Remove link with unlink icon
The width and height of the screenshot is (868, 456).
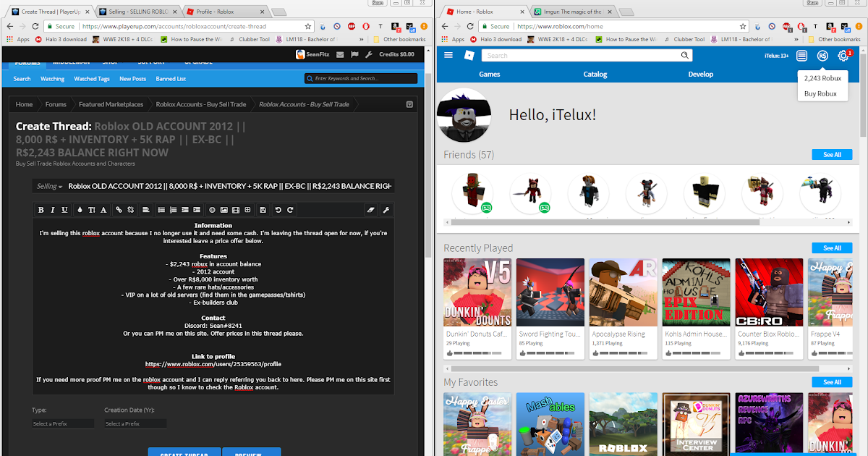point(131,210)
